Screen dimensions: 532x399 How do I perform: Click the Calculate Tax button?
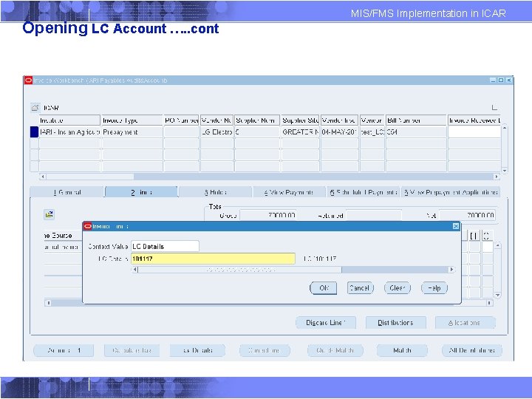(132, 350)
